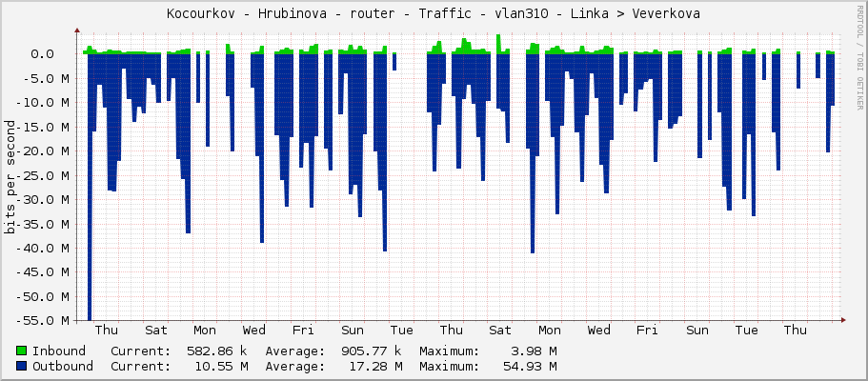The image size is (868, 381).
Task: Click the x-axis label 'Fri' nearest the left
Action: (303, 331)
